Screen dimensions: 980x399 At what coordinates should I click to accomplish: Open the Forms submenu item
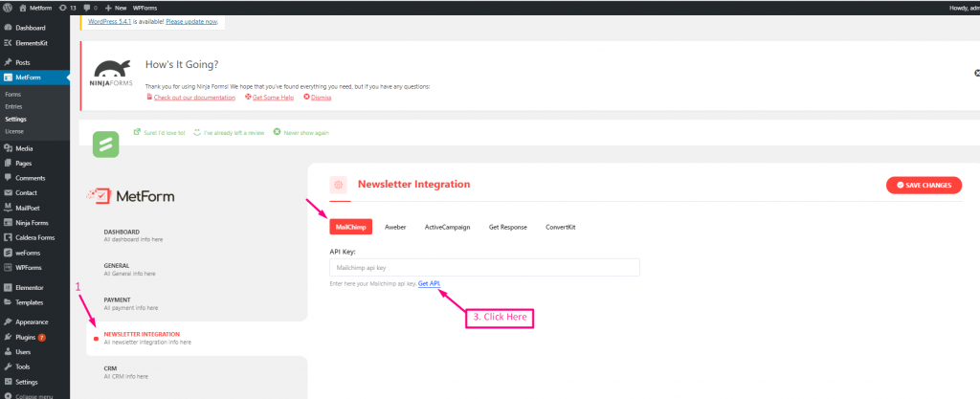click(12, 95)
